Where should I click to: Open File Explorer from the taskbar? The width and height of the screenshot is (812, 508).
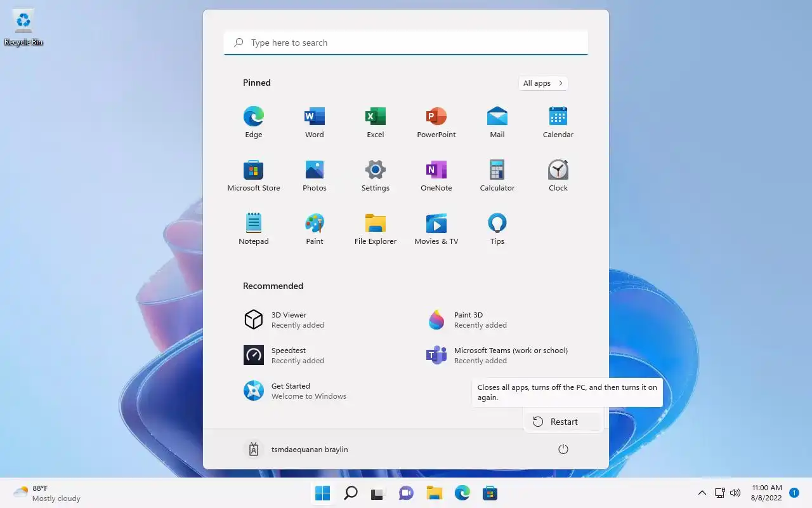435,493
